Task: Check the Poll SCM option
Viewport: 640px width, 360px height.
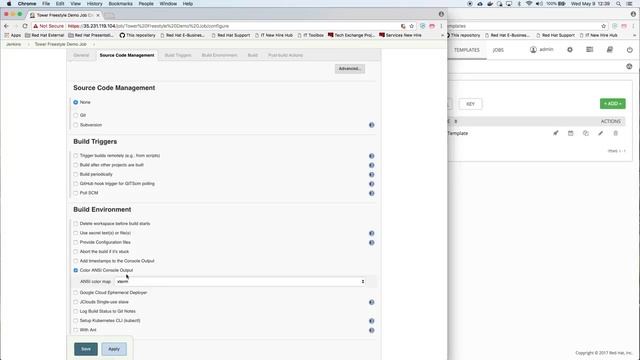Action: 76,193
